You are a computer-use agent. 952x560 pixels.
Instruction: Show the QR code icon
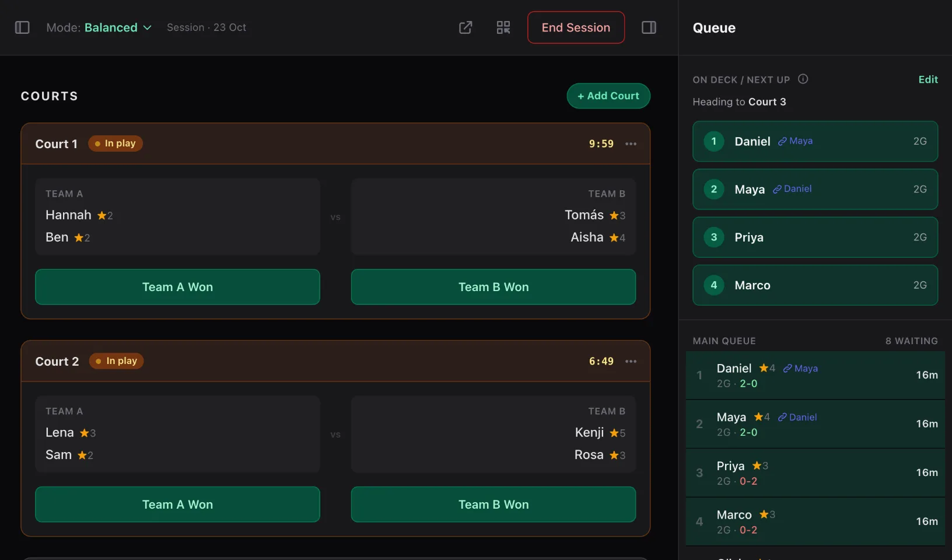[503, 27]
